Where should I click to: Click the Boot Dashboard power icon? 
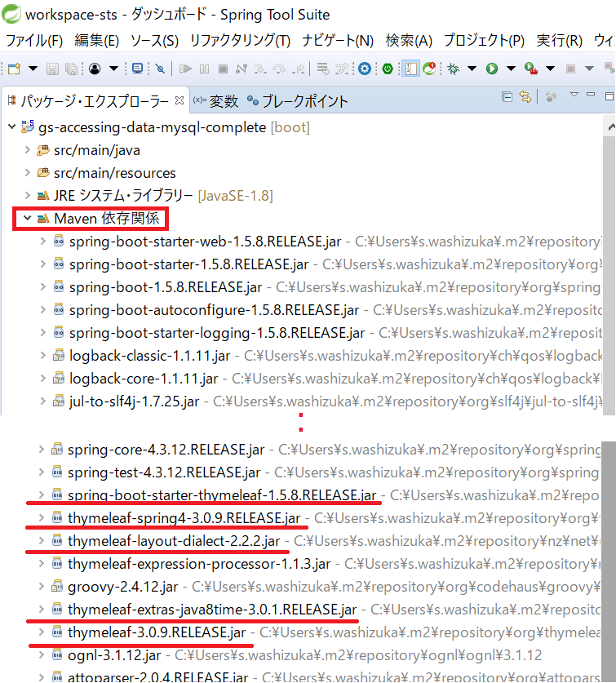click(388, 69)
